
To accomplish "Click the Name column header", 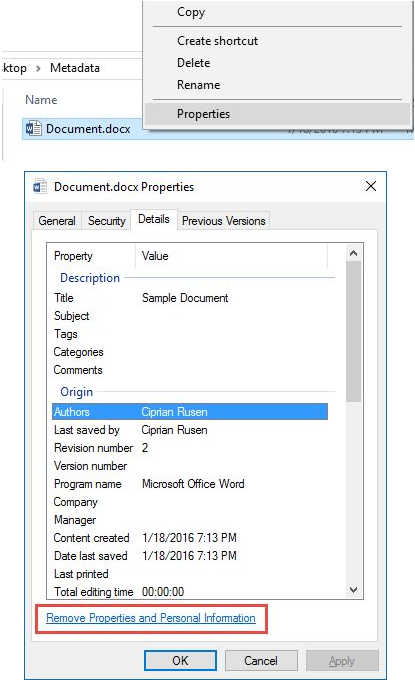I will [41, 100].
